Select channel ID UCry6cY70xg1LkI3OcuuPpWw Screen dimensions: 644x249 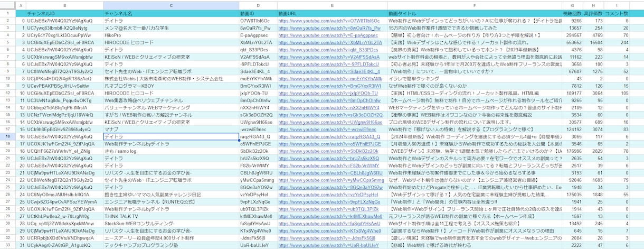coord(64,35)
